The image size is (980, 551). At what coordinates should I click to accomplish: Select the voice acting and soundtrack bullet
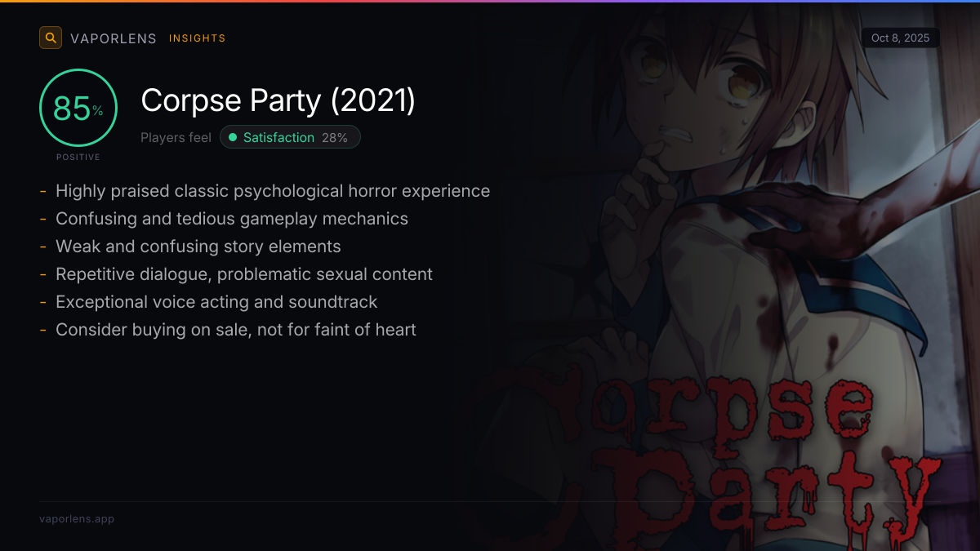pyautogui.click(x=216, y=302)
